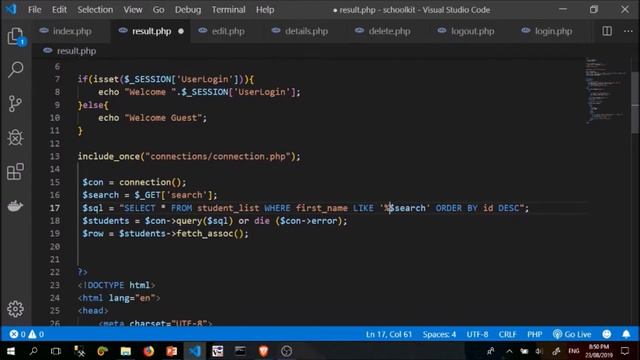640x360 pixels.
Task: Open the Terminal menu
Action: click(x=228, y=9)
